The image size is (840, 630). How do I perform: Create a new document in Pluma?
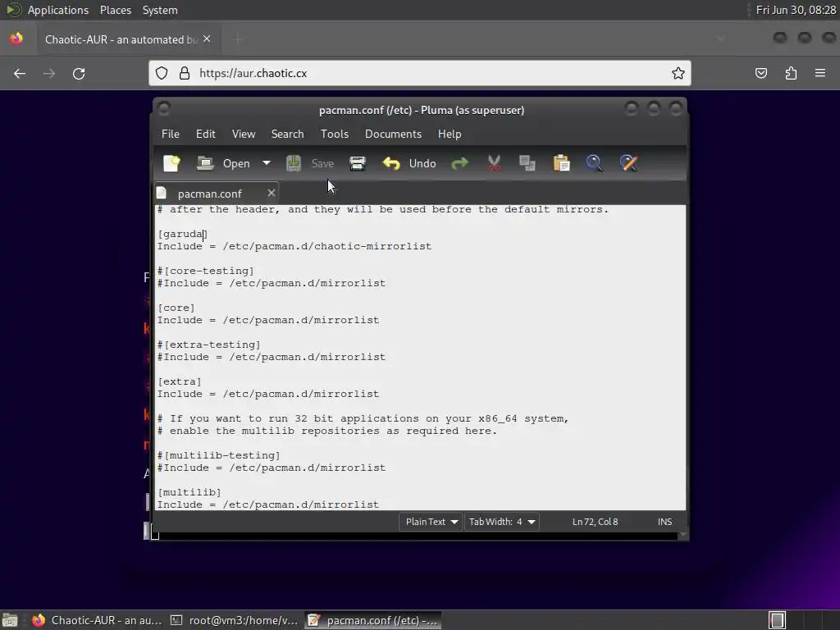[x=172, y=163]
